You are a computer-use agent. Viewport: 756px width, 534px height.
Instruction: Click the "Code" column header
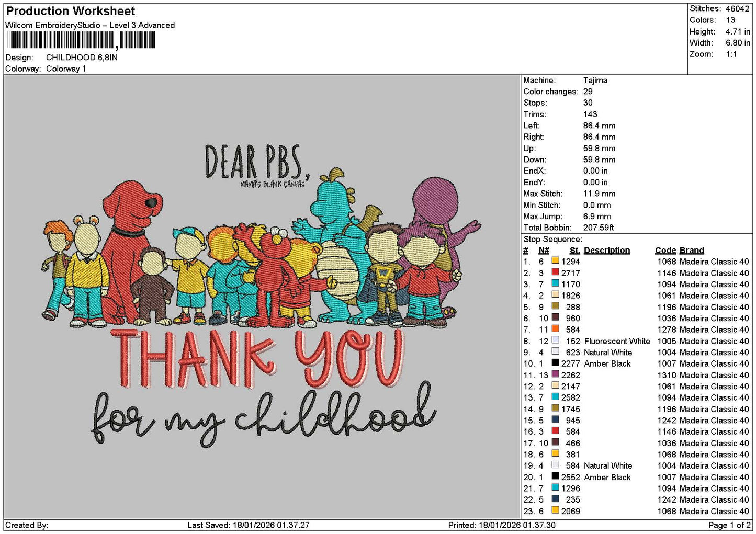tap(665, 251)
